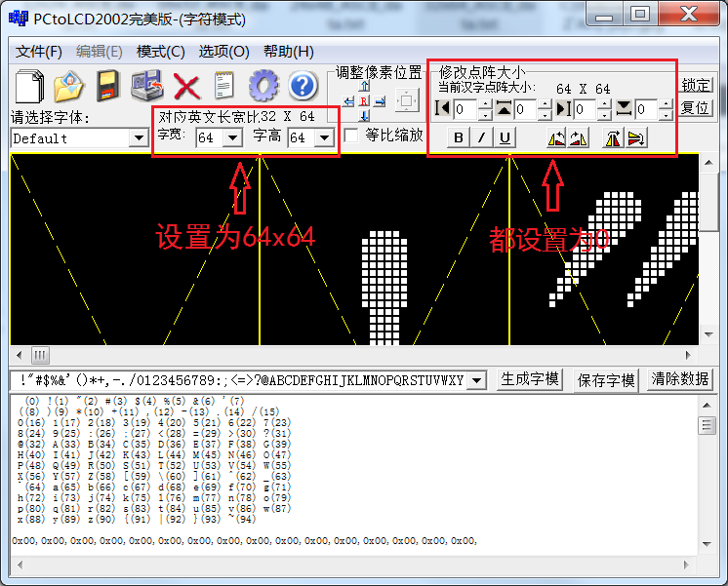
Task: Enable the 等比缩放 checkbox
Action: coord(351,136)
